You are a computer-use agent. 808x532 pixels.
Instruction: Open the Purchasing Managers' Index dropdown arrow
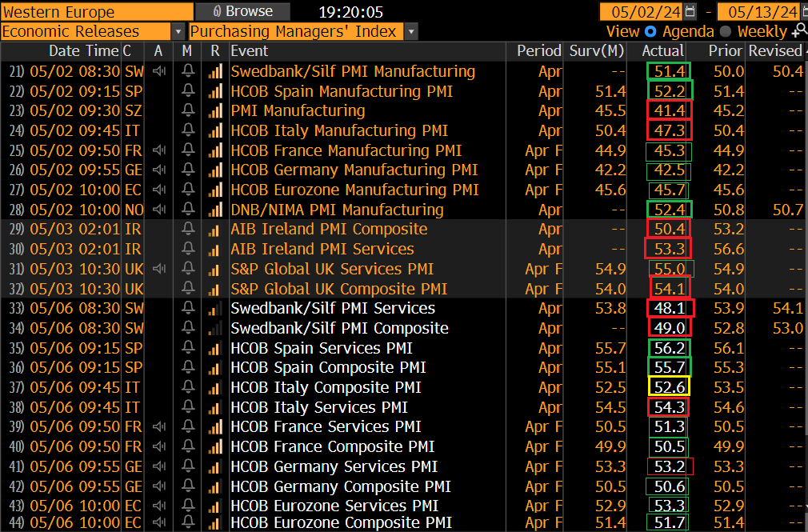tap(411, 31)
